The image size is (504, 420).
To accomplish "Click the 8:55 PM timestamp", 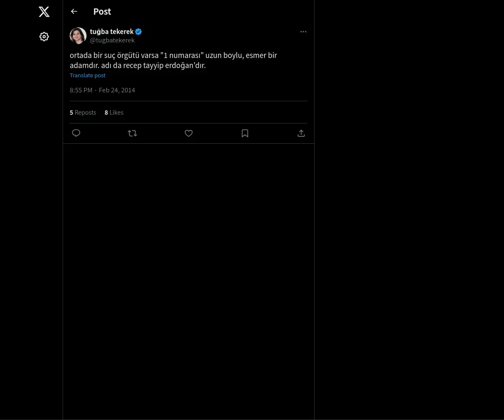I will [81, 90].
